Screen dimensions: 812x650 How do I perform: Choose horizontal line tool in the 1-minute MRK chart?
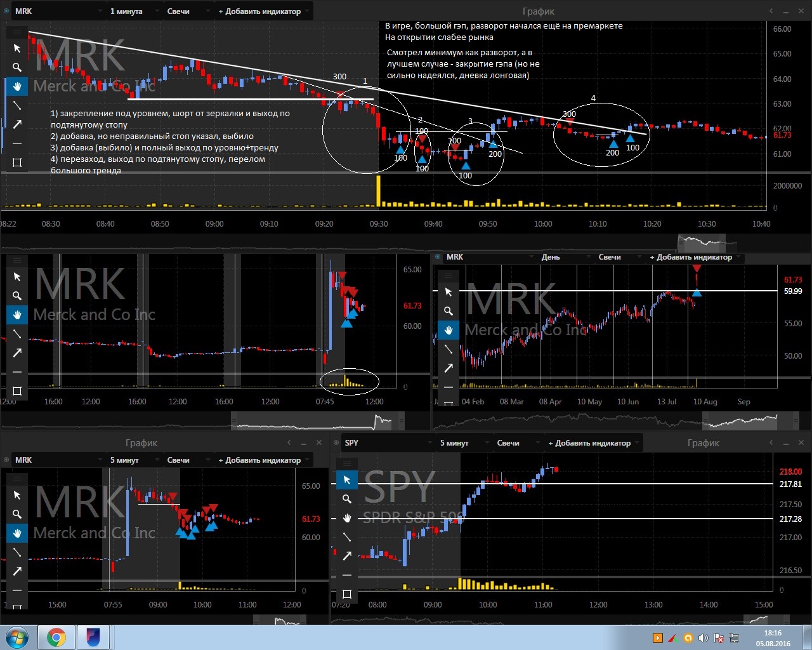pos(17,143)
